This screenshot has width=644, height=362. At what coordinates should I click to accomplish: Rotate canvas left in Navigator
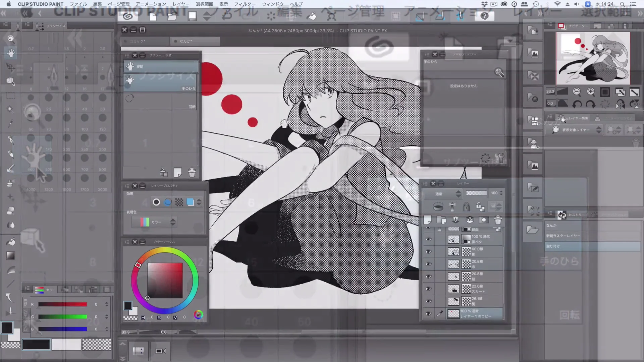[577, 104]
